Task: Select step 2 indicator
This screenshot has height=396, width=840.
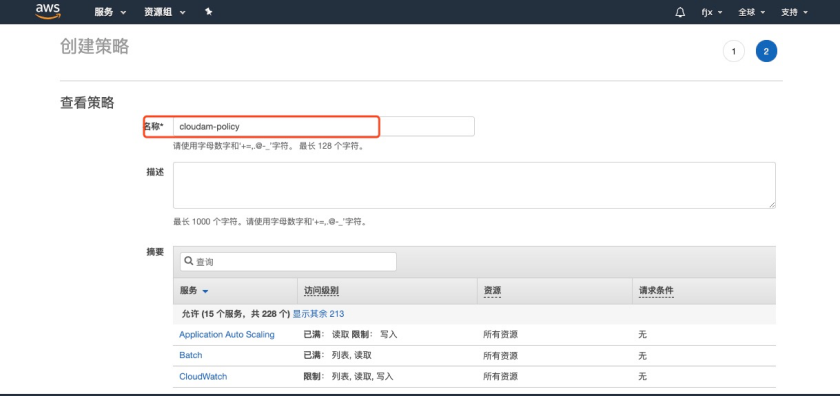Action: pos(766,51)
